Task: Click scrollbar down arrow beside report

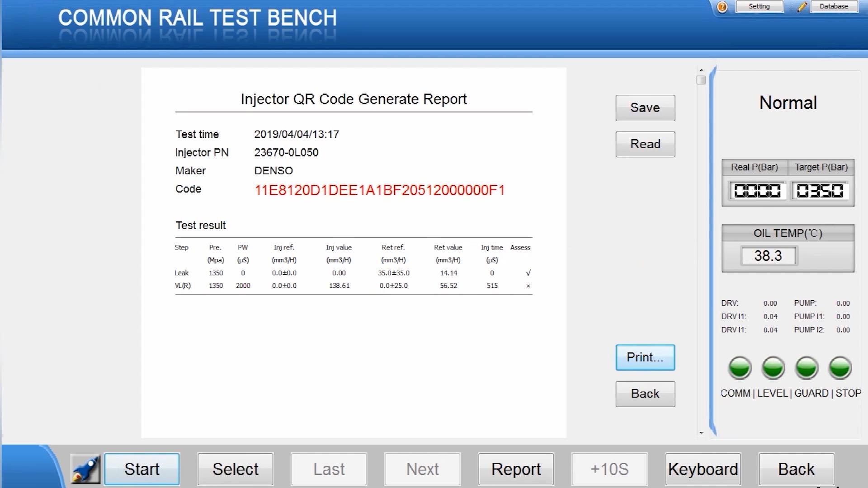Action: (x=701, y=433)
